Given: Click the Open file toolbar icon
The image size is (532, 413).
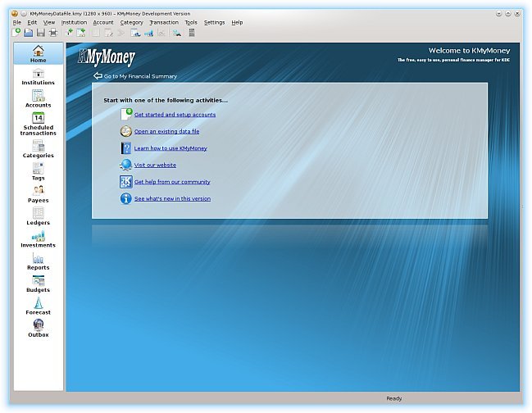Looking at the screenshot, I should point(29,33).
